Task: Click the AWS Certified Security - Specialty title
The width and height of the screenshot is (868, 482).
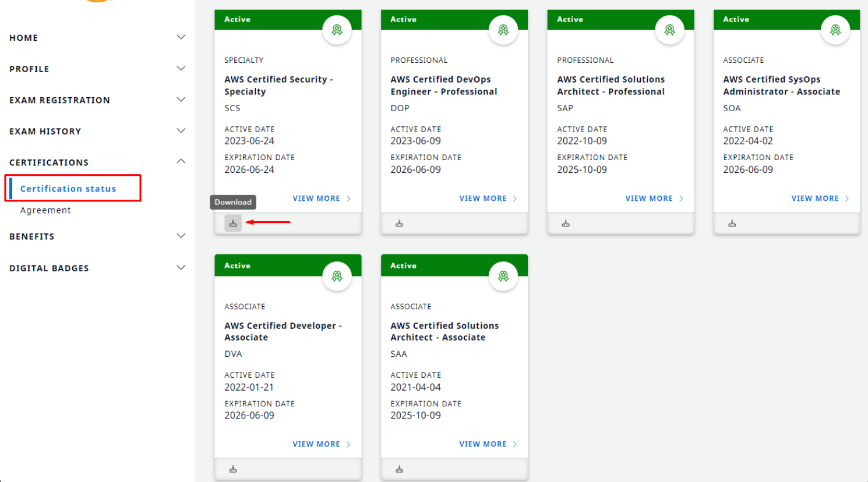Action: [278, 86]
